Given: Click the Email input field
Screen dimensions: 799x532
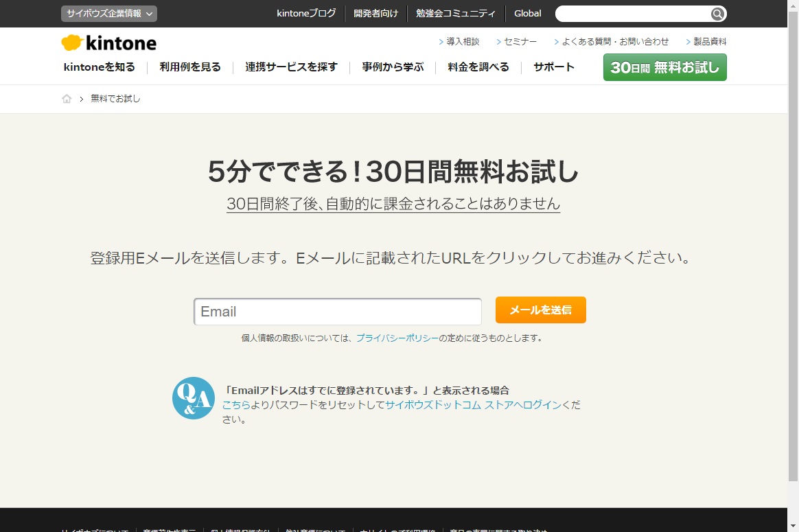Looking at the screenshot, I should [x=337, y=312].
